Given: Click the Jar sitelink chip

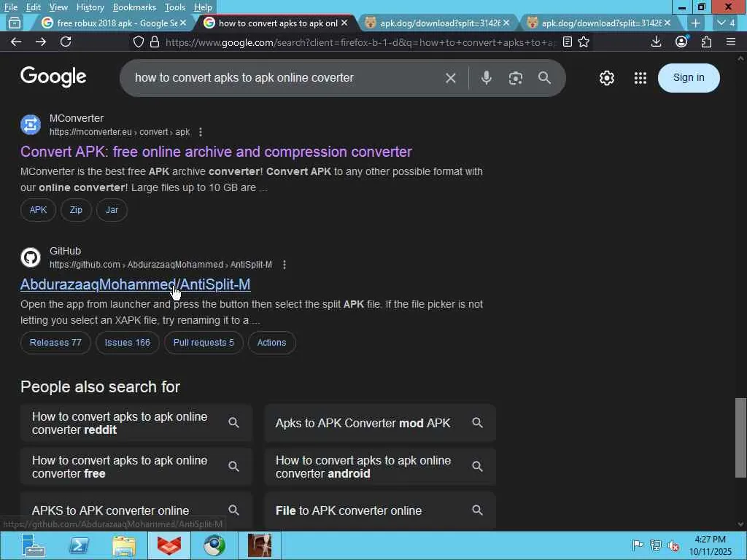Looking at the screenshot, I should point(112,210).
